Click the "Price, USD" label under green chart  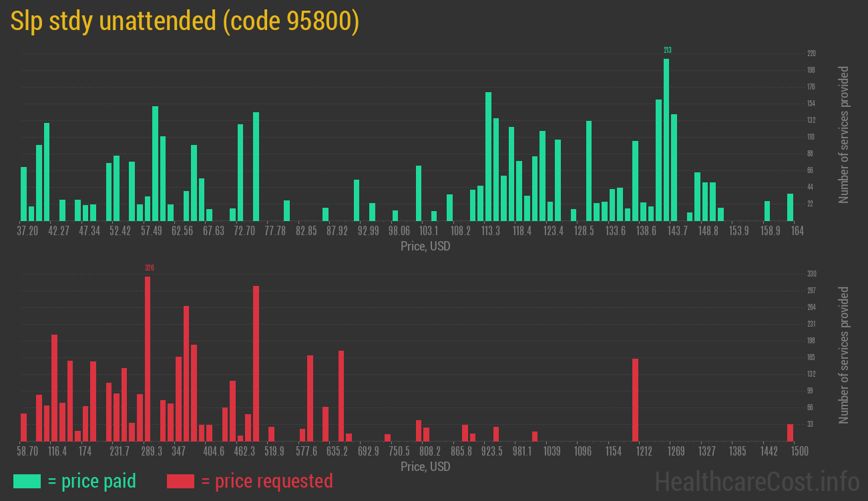[425, 246]
